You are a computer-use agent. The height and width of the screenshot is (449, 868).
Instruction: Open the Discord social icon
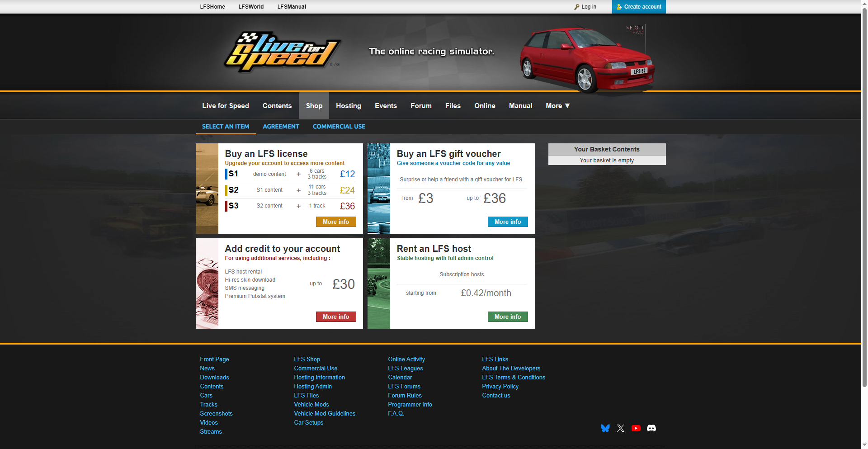[x=651, y=428]
